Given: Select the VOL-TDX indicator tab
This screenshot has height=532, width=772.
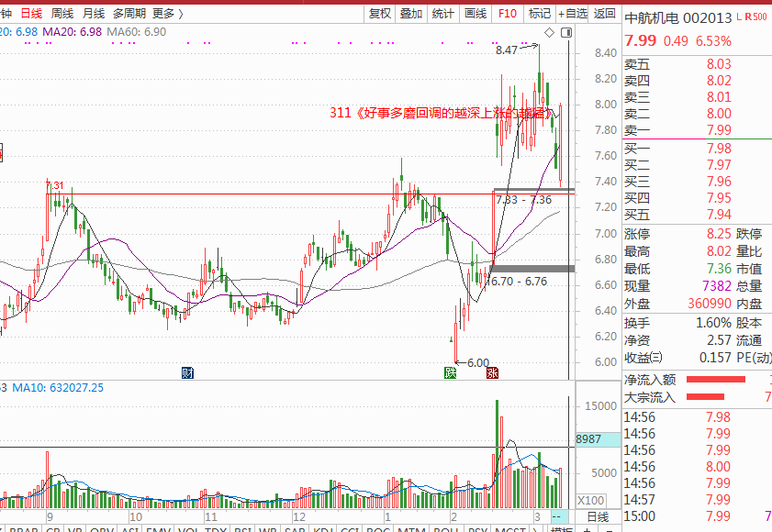Looking at the screenshot, I should point(202,529).
